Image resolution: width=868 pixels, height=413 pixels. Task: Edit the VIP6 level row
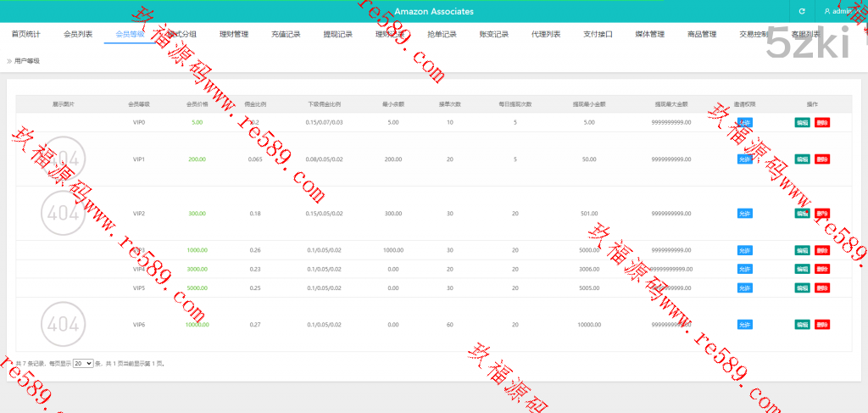(802, 324)
